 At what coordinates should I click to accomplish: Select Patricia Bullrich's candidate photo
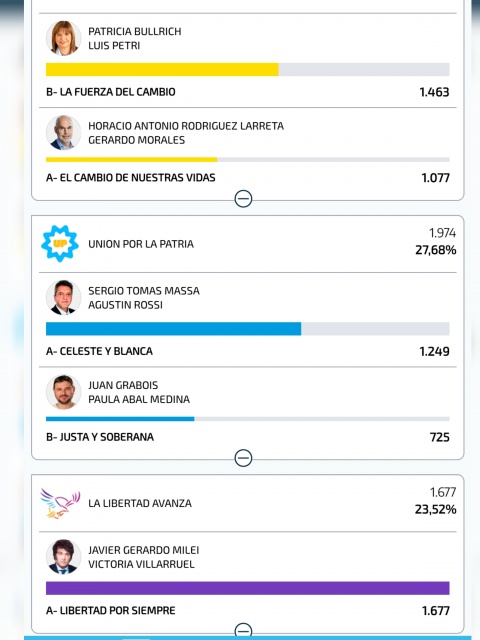click(x=63, y=38)
